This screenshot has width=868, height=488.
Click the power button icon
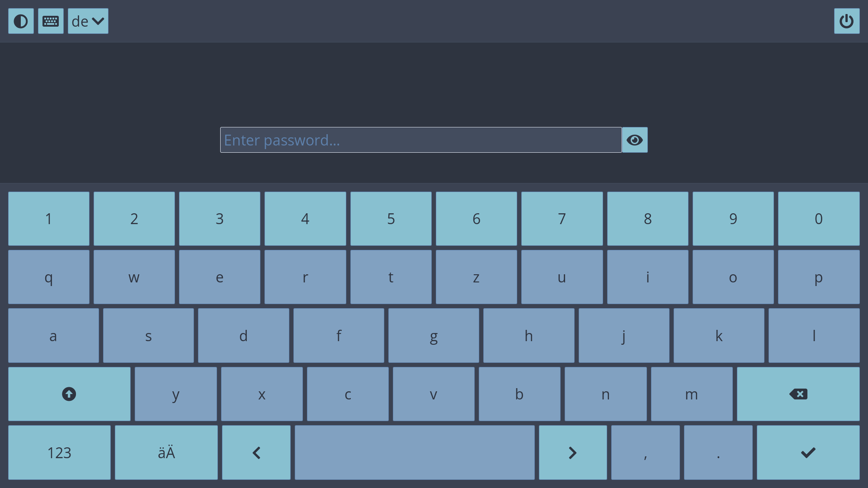846,21
